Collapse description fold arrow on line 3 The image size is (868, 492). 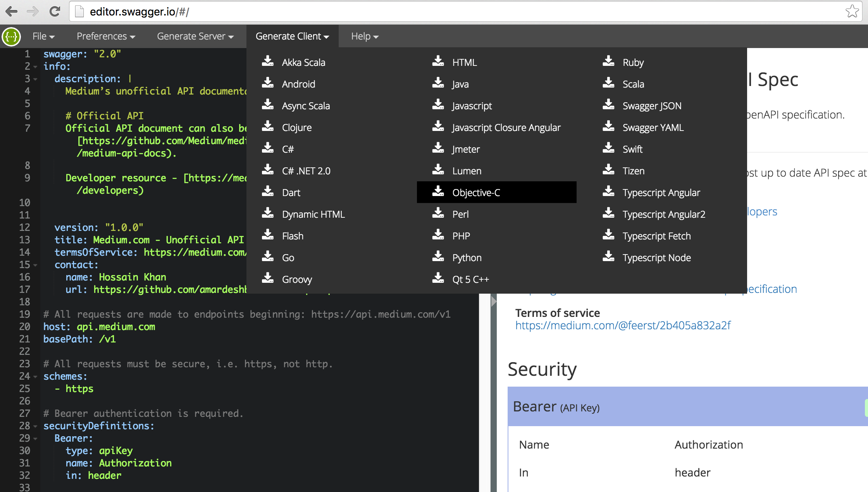pos(35,79)
